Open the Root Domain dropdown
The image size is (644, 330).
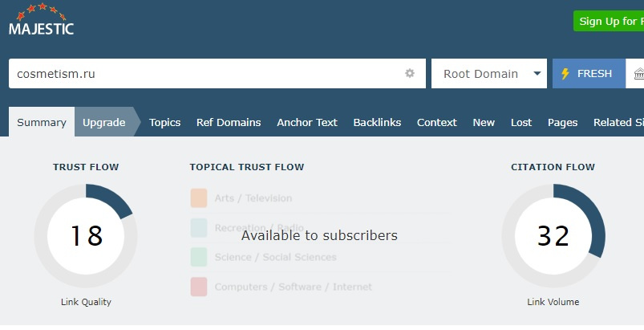(489, 73)
